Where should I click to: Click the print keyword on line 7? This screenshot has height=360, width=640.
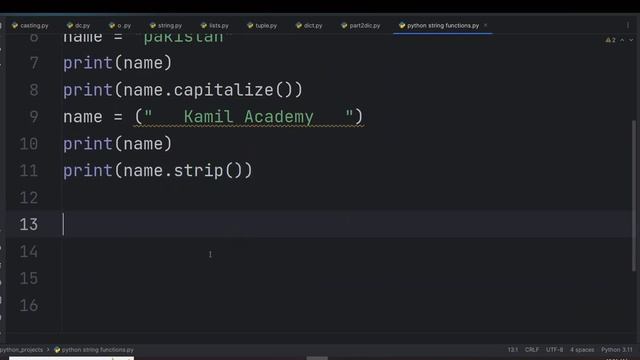point(88,63)
